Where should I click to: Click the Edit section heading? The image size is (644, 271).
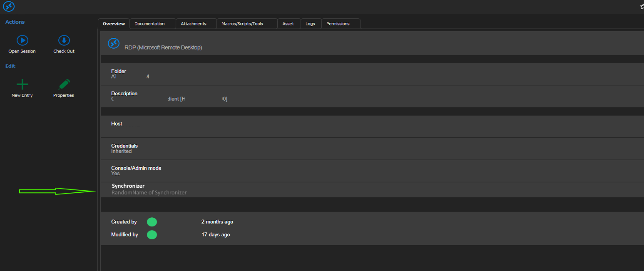click(10, 66)
